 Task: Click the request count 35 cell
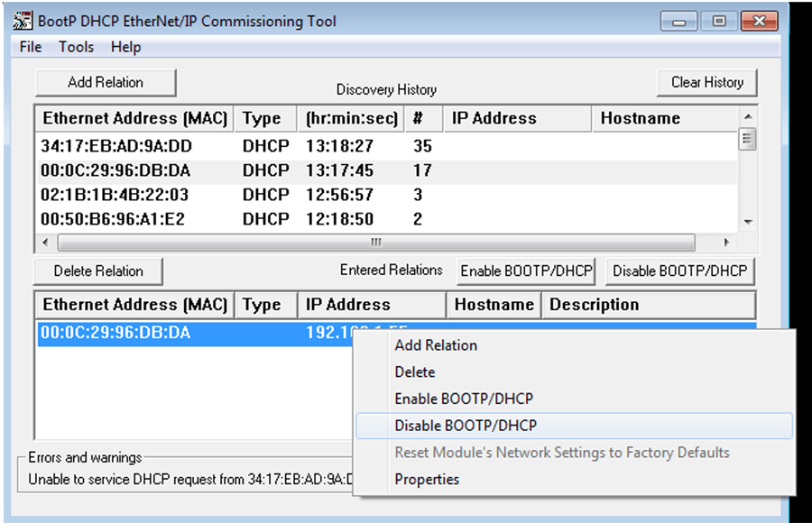point(422,146)
